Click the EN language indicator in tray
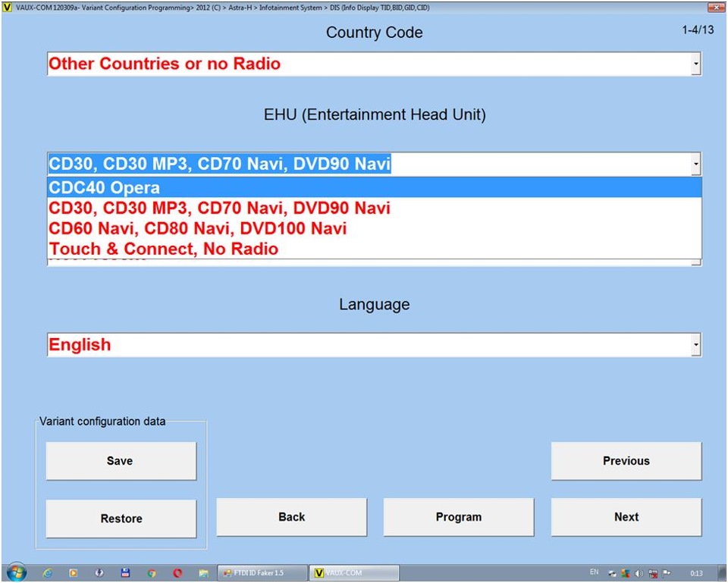This screenshot has height=583, width=728. [594, 572]
